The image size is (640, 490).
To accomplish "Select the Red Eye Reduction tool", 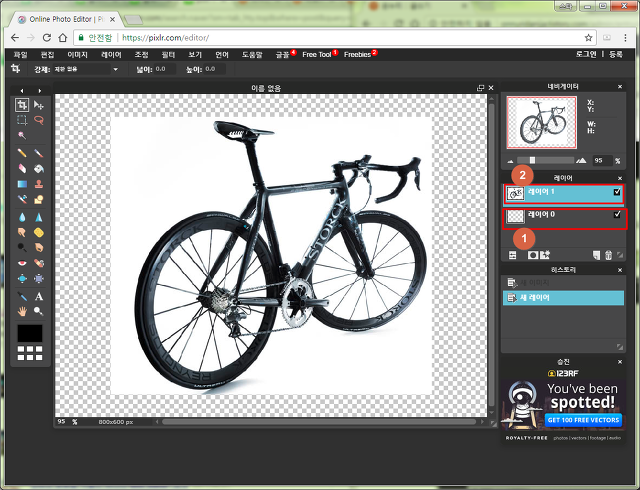I will pos(22,263).
